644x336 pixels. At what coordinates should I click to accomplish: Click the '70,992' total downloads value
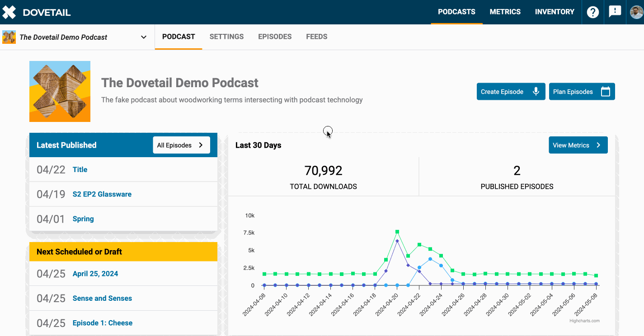[324, 170]
